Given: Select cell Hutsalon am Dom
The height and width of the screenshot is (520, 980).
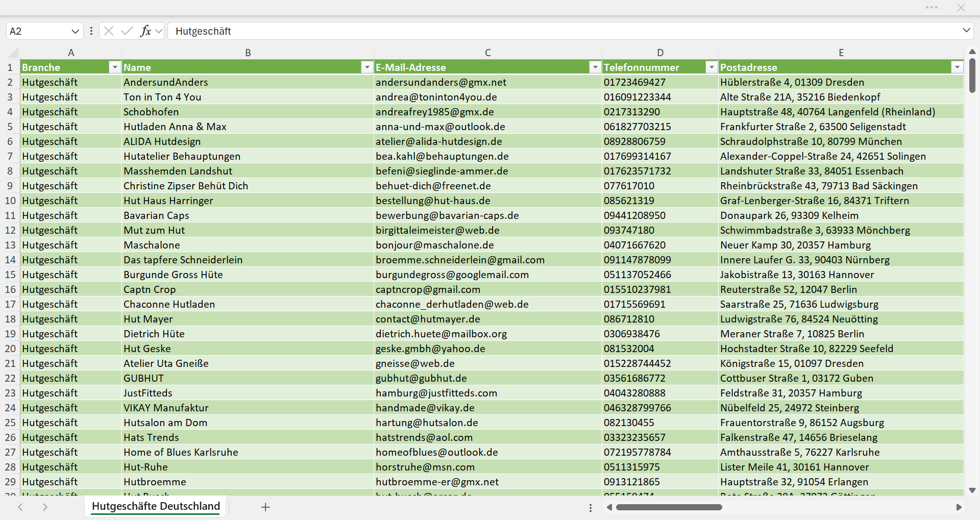Looking at the screenshot, I should [248, 423].
